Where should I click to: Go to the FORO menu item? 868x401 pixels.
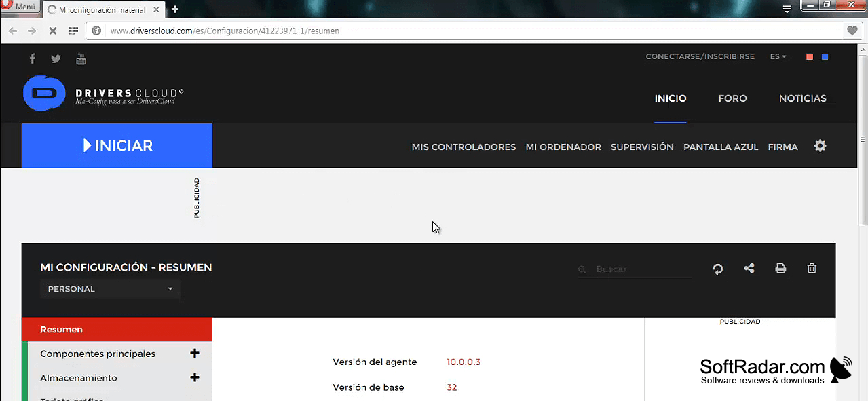tap(732, 98)
